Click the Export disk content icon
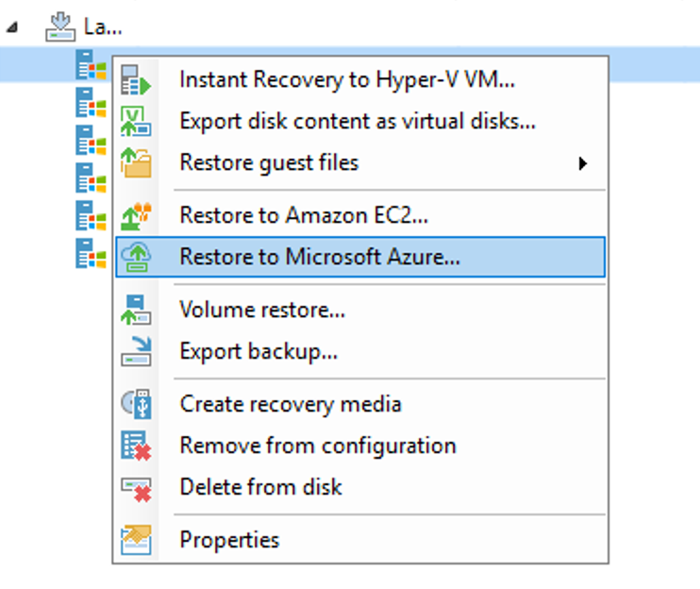The height and width of the screenshot is (589, 700). point(137,122)
